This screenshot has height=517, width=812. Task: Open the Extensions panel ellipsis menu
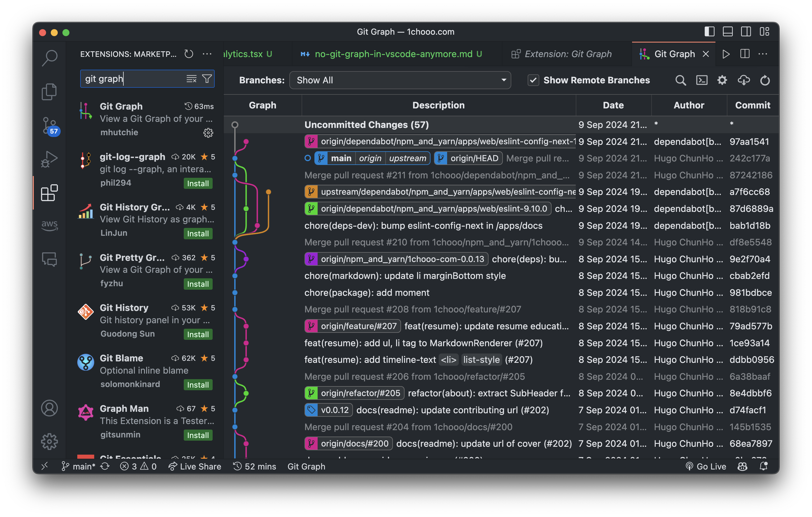pos(207,54)
